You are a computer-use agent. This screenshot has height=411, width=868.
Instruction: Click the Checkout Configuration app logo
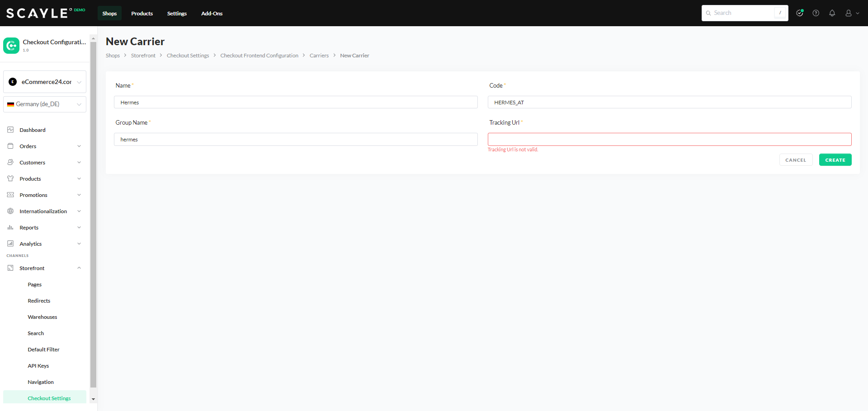(11, 46)
